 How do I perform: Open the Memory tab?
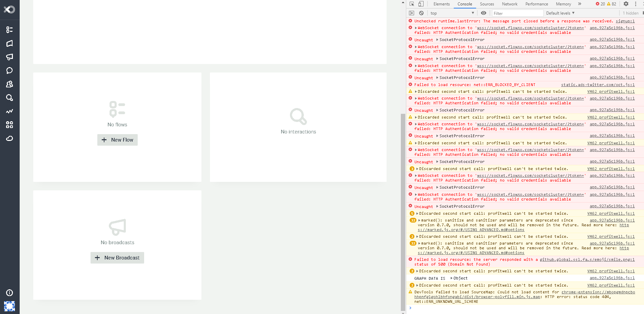563,4
